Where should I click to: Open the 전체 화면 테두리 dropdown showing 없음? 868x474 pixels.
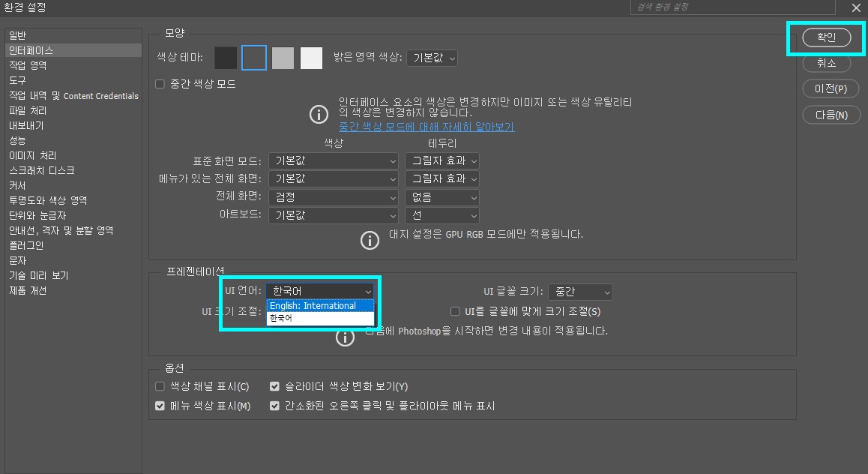[x=441, y=196]
